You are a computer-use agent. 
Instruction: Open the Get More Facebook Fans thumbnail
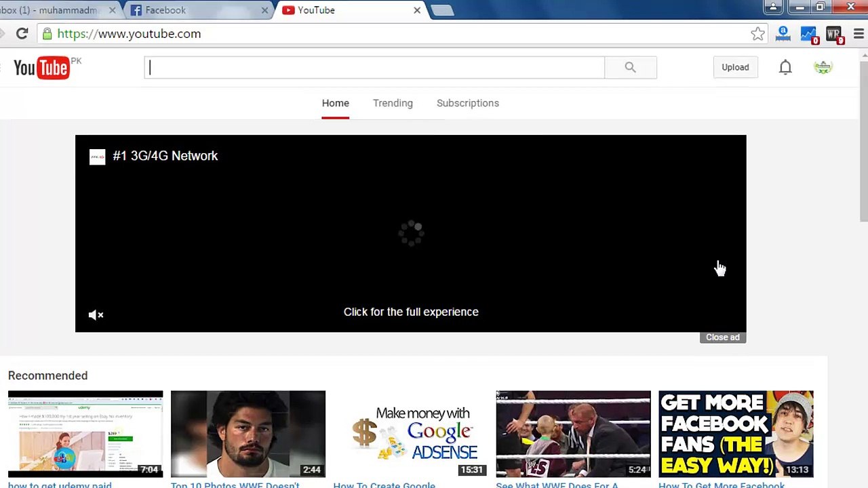pyautogui.click(x=736, y=434)
